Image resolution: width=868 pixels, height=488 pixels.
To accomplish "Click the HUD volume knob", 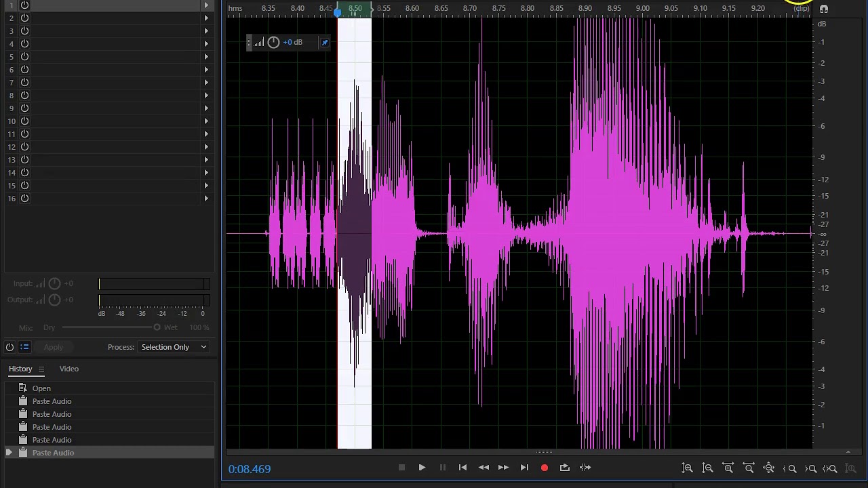I will [x=273, y=42].
